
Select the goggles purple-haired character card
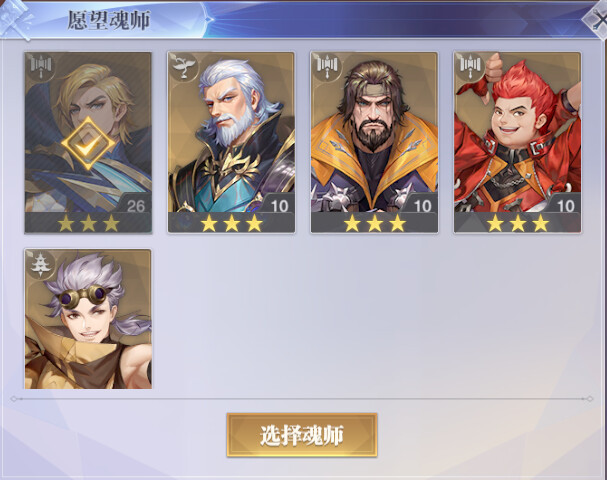pos(88,319)
